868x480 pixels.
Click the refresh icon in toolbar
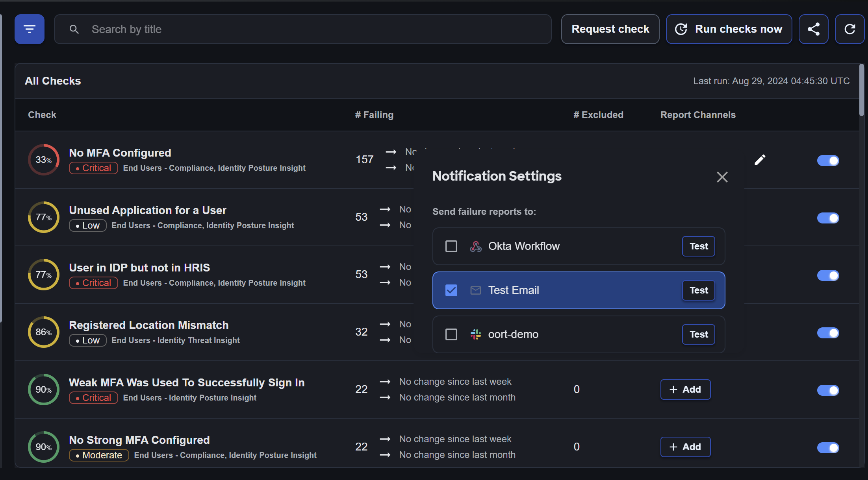(x=849, y=29)
